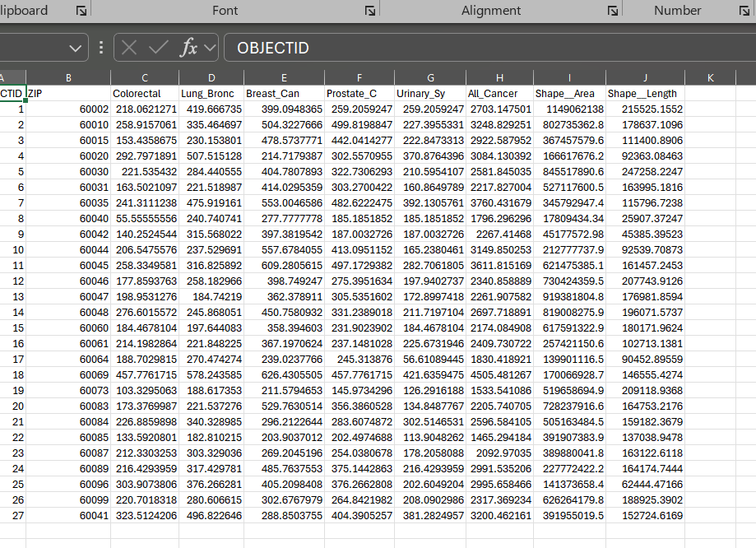Viewport: 756px width, 548px height.
Task: Select ZIP cell 60002
Action: click(68, 109)
